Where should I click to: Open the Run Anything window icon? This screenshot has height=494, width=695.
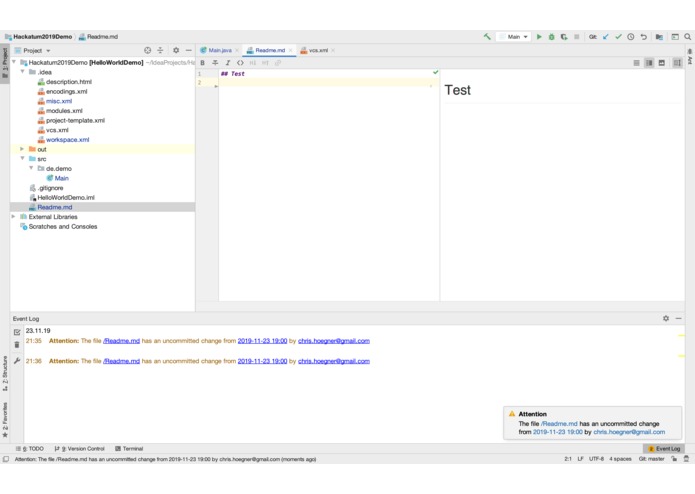tap(675, 37)
